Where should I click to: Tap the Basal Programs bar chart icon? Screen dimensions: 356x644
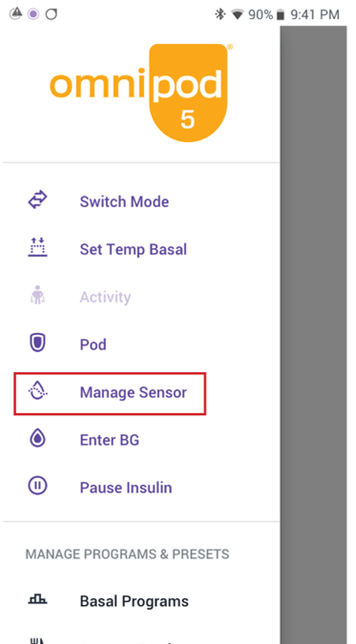click(37, 600)
